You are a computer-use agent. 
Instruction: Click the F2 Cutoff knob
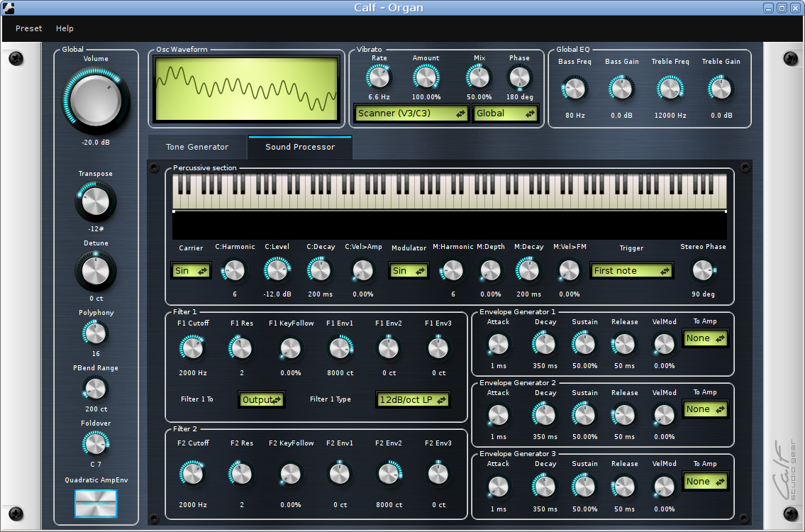(x=192, y=473)
